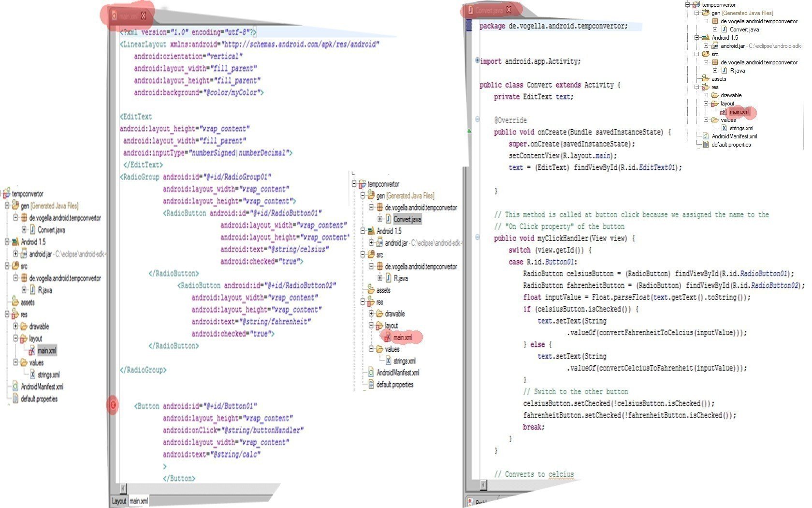The width and height of the screenshot is (812, 508).
Task: Click res folder icon in middle tree
Action: point(371,301)
